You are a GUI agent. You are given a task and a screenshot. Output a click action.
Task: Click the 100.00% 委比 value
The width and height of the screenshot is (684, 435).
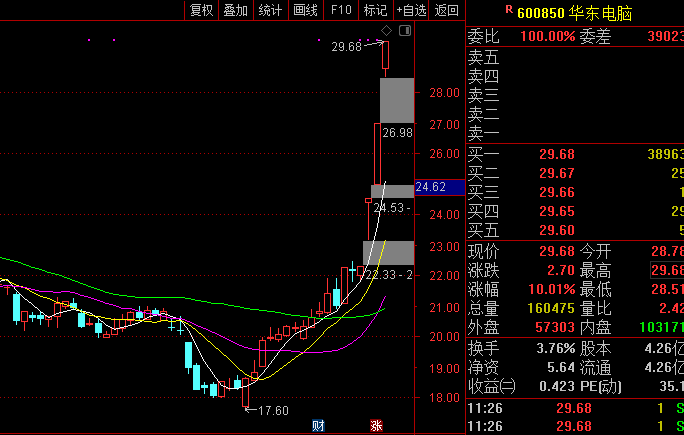[x=547, y=36]
